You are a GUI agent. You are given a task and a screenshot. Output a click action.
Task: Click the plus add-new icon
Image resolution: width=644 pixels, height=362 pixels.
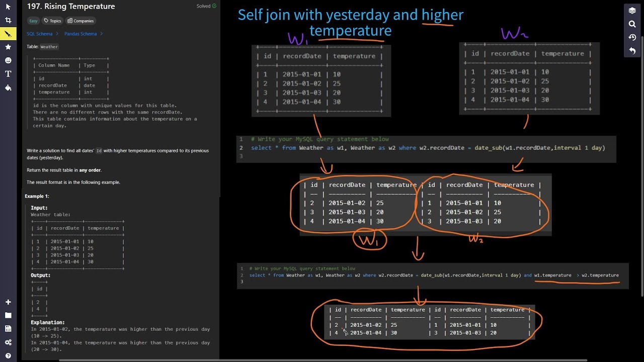8,302
